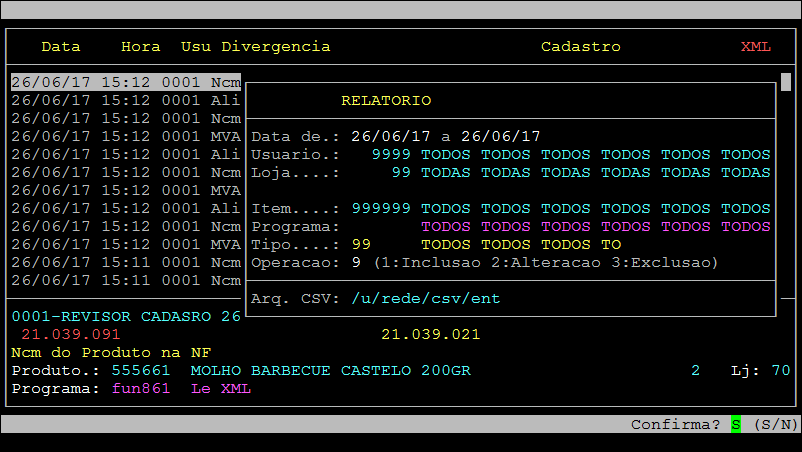Click the Hora column header
Image resolution: width=802 pixels, height=452 pixels.
click(x=140, y=47)
